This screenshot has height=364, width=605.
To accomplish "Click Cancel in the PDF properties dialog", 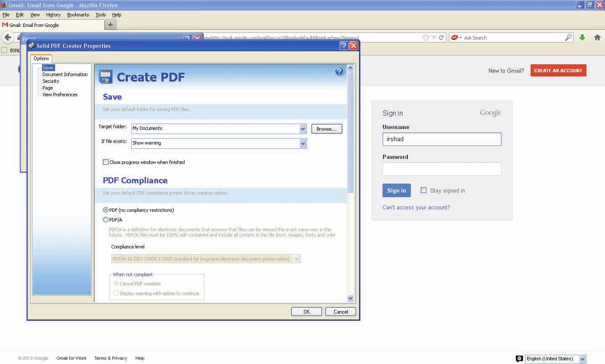I will click(341, 311).
